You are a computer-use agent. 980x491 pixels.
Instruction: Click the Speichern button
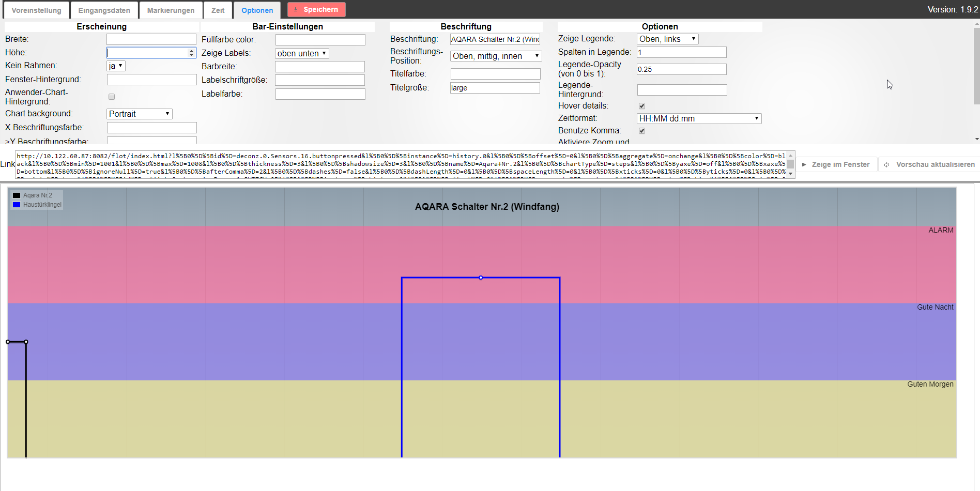coord(316,9)
